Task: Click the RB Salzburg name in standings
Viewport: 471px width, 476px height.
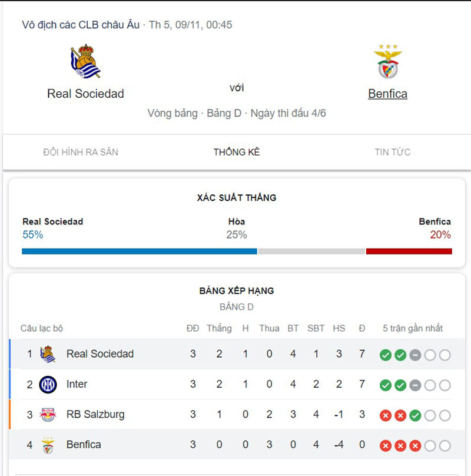Action: click(x=95, y=414)
